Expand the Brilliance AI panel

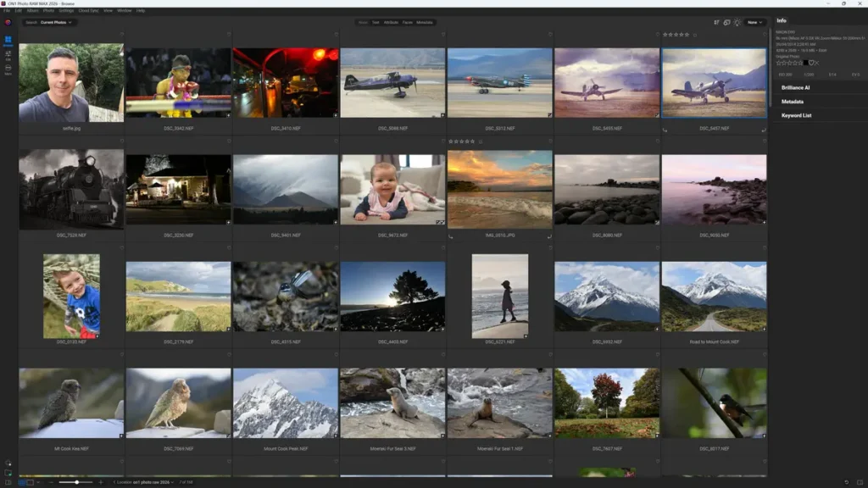point(795,87)
